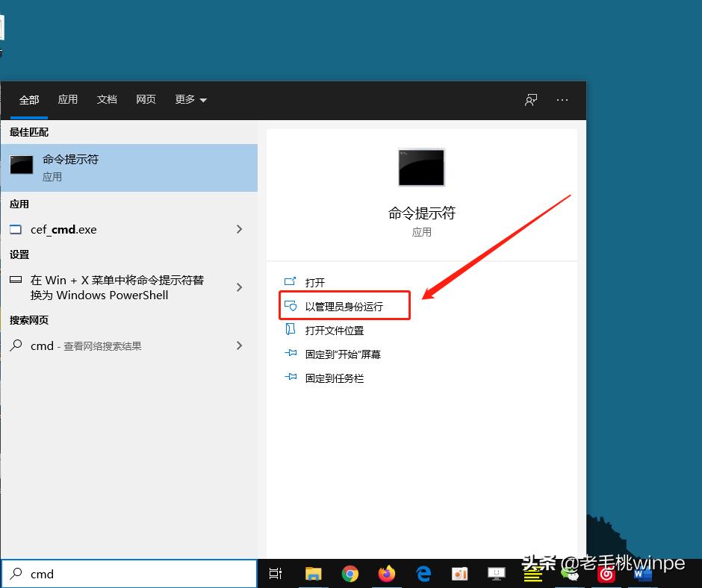Image resolution: width=702 pixels, height=588 pixels.
Task: Open Microsoft Edge in the taskbar
Action: (423, 574)
